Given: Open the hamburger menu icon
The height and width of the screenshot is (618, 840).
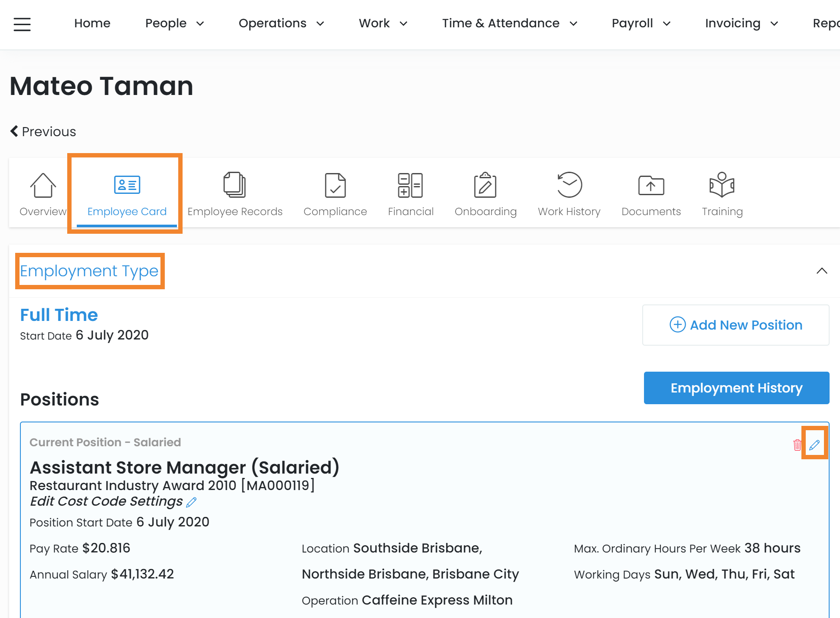Looking at the screenshot, I should pos(22,24).
